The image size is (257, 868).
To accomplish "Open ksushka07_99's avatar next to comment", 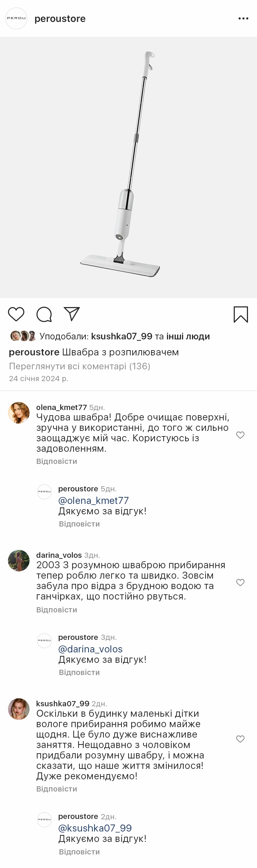I will pyautogui.click(x=19, y=709).
